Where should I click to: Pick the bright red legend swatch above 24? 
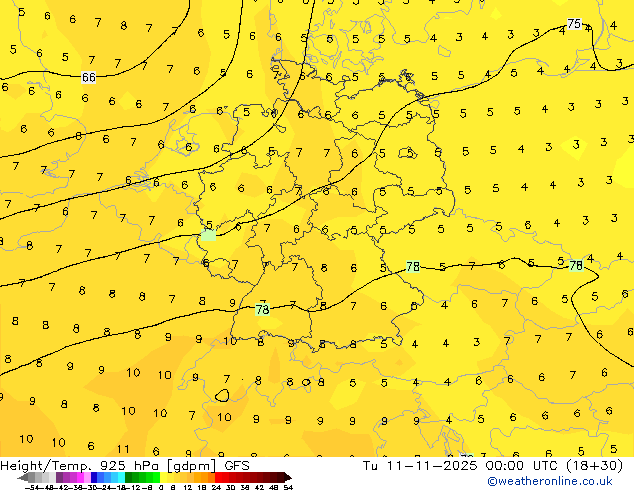coord(218,478)
